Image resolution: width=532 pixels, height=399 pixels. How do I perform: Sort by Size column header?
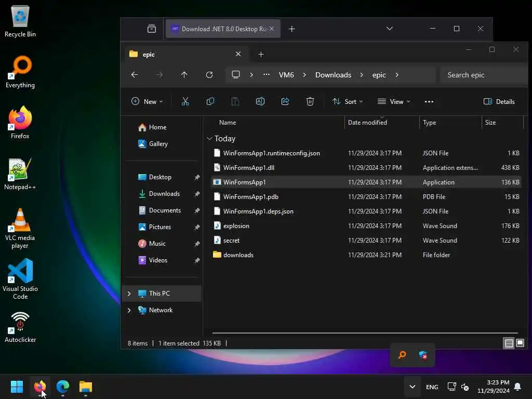(490, 123)
